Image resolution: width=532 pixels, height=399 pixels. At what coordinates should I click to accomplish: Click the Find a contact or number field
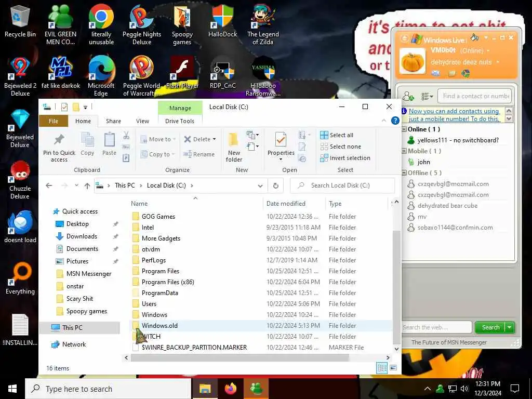tap(475, 96)
